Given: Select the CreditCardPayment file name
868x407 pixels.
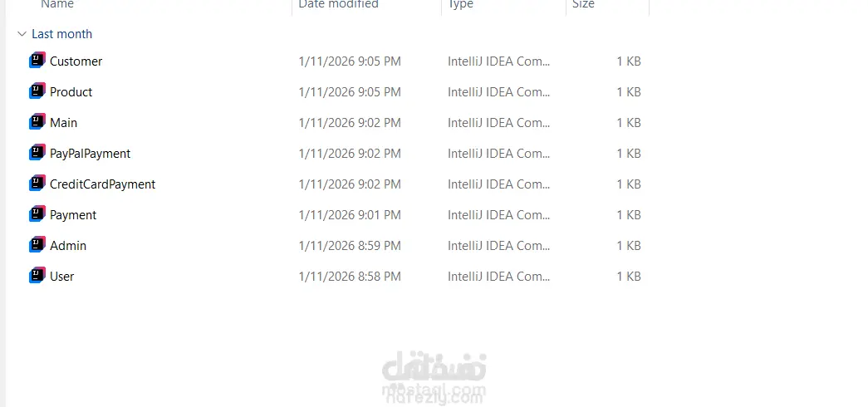Looking at the screenshot, I should click(x=102, y=184).
